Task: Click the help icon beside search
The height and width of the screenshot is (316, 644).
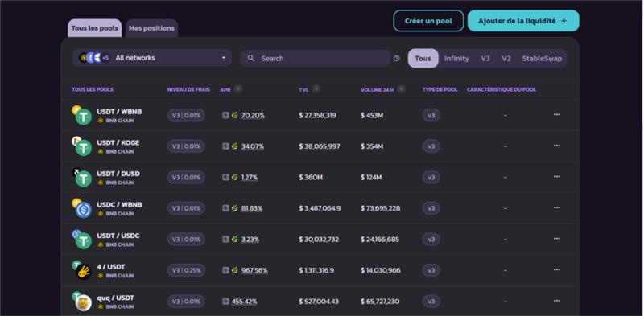Action: (x=397, y=58)
